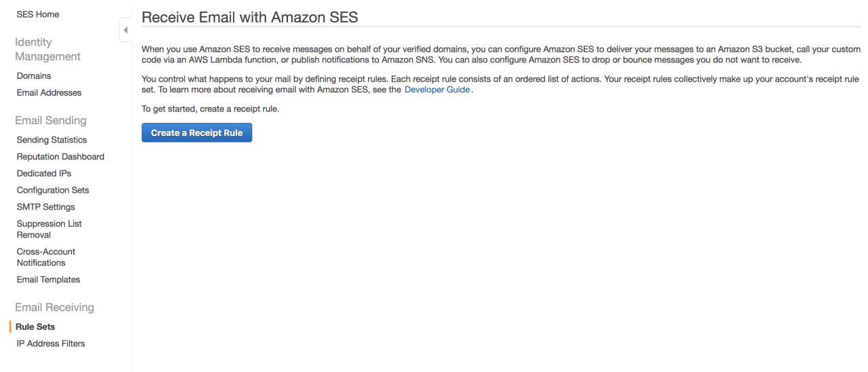Click the Create a Receipt Rule button
868x372 pixels.
click(196, 133)
